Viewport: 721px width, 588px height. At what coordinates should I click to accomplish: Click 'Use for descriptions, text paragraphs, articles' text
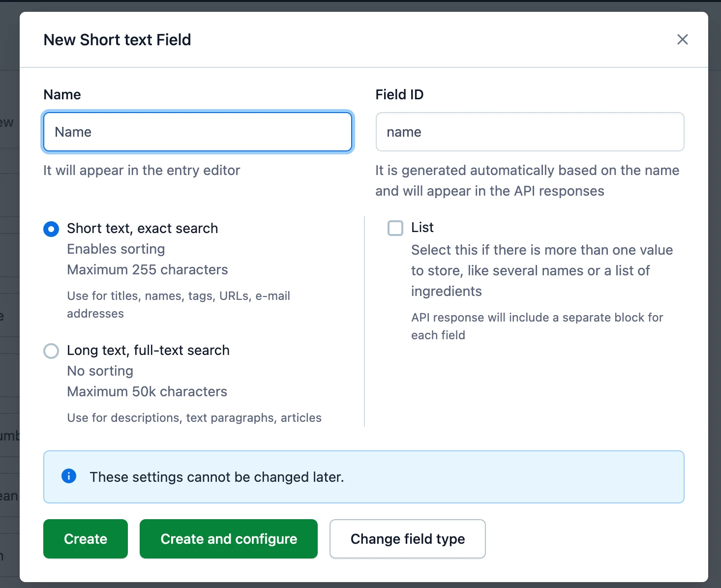pos(194,418)
